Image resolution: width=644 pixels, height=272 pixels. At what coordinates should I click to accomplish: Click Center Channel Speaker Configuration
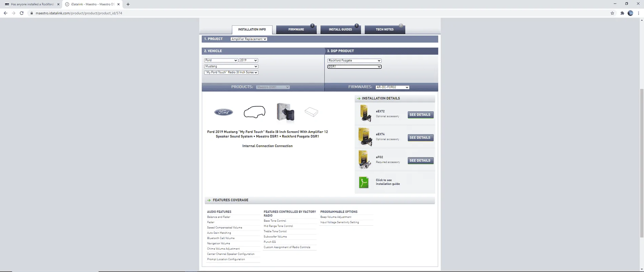click(230, 254)
